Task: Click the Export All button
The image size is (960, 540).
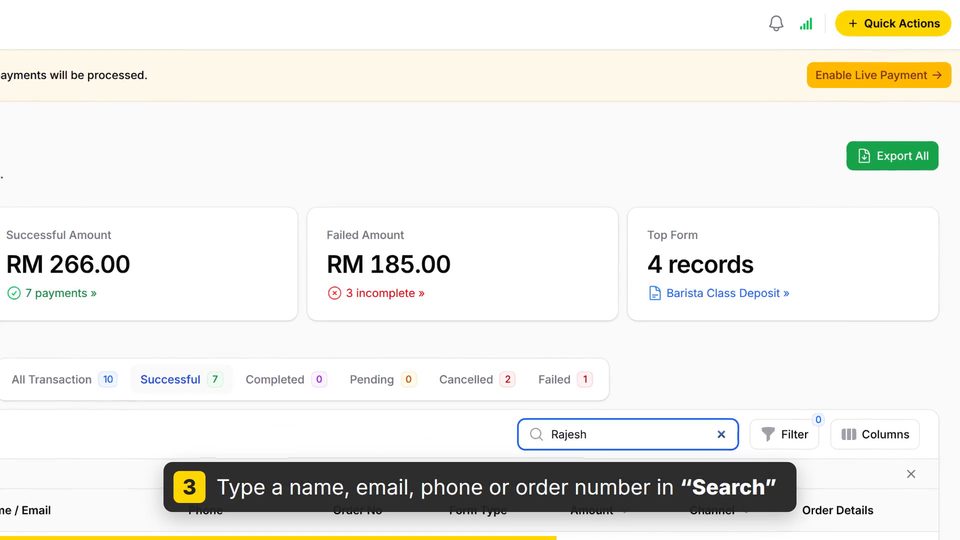Action: point(892,156)
